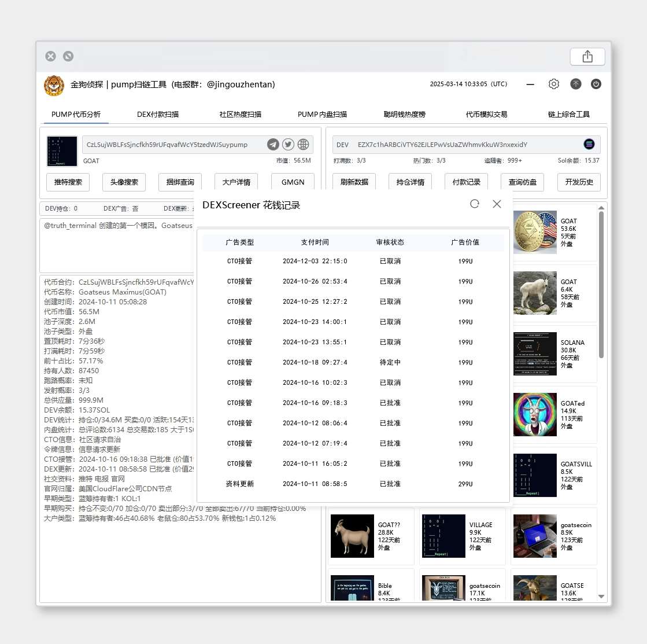Select the 2024-10-18 09:27 payment time cell
Screen dimensions: 647x644
315,362
